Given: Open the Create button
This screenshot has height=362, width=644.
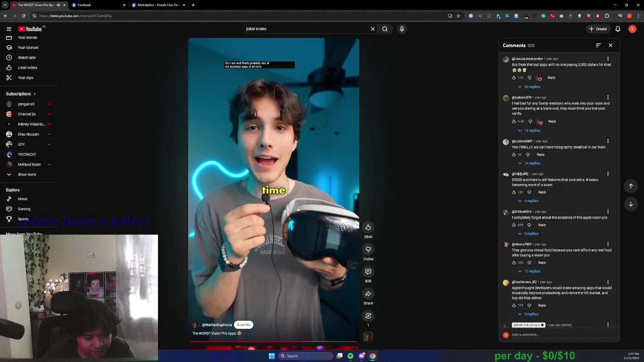Looking at the screenshot, I should point(598,29).
